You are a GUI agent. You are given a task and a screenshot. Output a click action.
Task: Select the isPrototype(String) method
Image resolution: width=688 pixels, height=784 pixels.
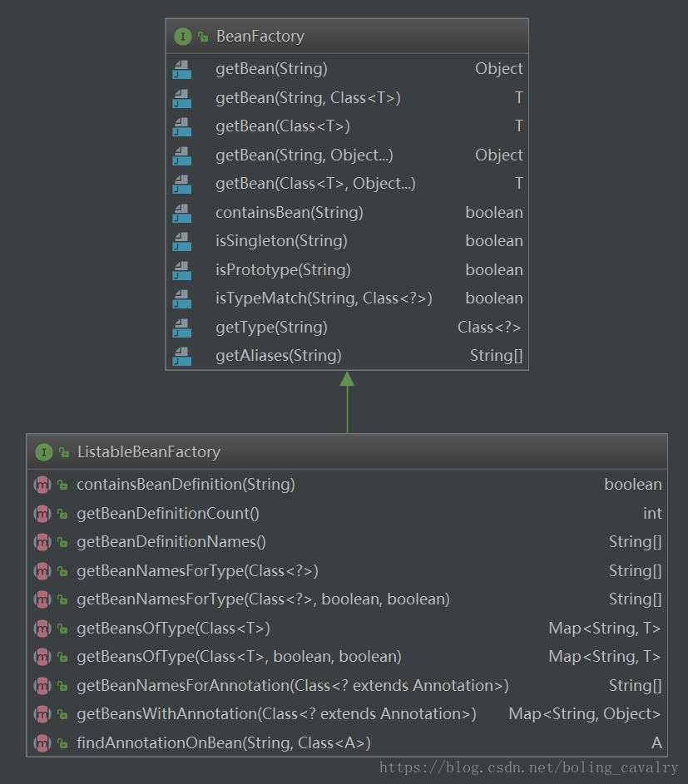[283, 270]
